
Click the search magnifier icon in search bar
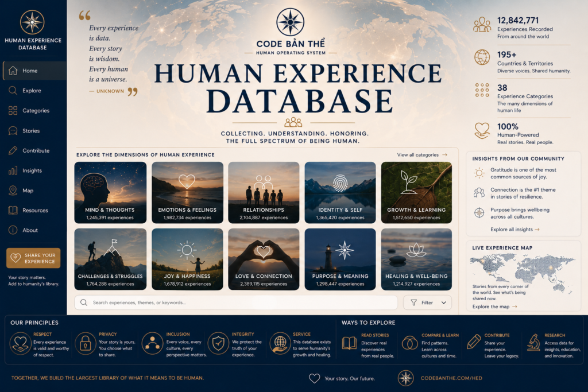[84, 302]
